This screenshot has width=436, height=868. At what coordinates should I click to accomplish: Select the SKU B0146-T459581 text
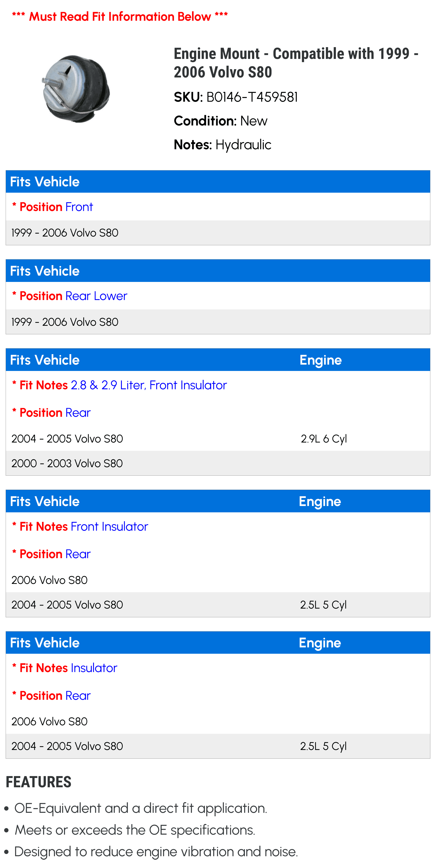click(236, 97)
